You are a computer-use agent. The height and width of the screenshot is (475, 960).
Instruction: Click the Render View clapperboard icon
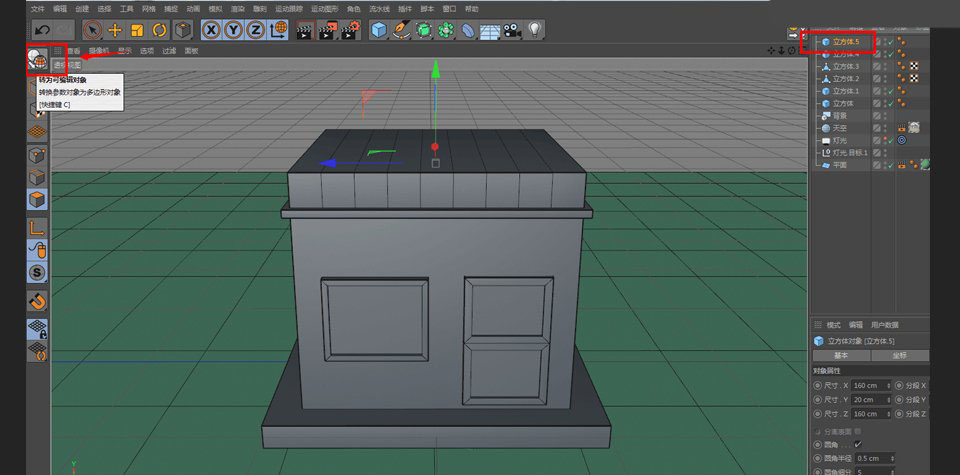click(306, 30)
